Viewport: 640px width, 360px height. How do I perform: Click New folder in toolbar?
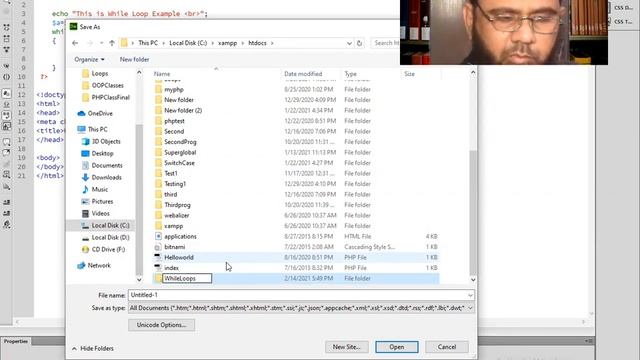(134, 60)
